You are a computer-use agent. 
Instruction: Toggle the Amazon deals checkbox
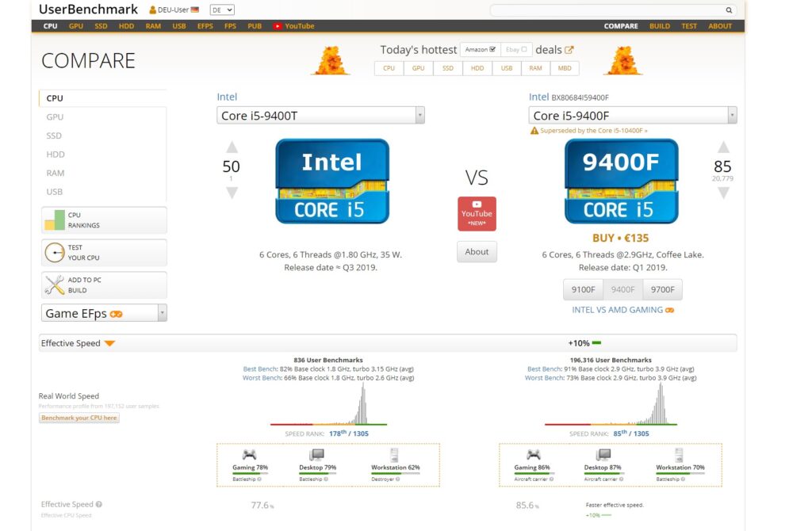(492, 50)
